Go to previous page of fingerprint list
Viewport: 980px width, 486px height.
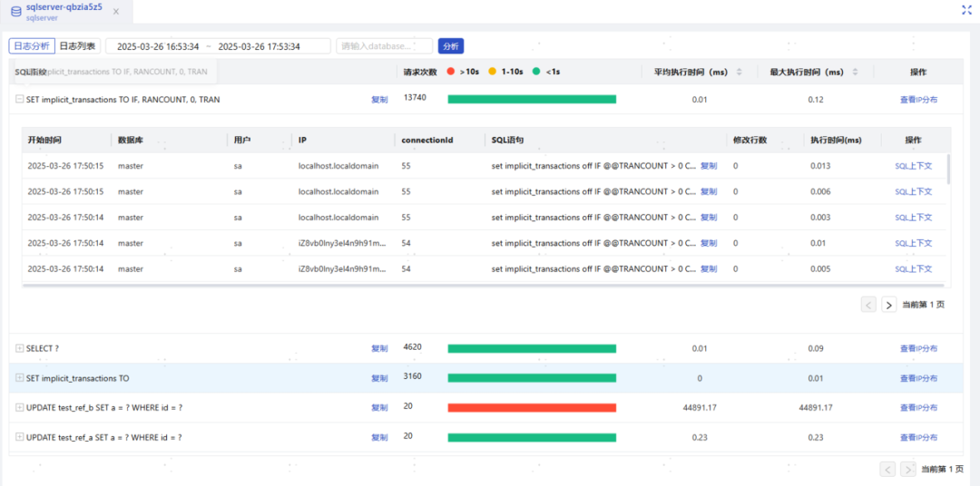887,469
